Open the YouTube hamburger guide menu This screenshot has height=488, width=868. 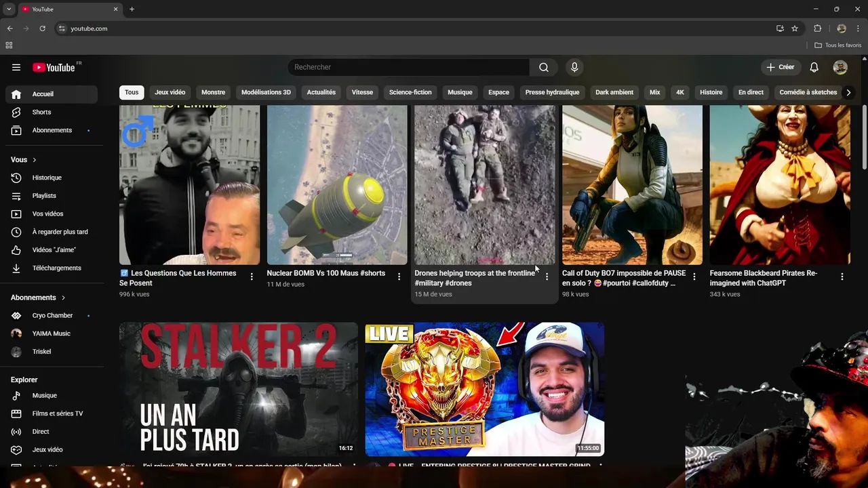coord(16,67)
